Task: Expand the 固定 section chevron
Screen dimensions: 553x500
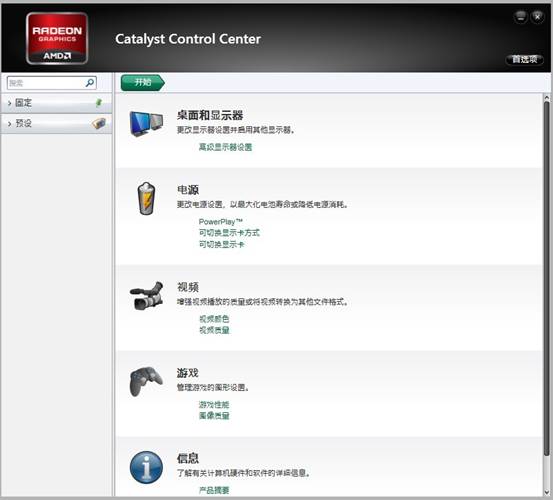Action: [x=10, y=103]
